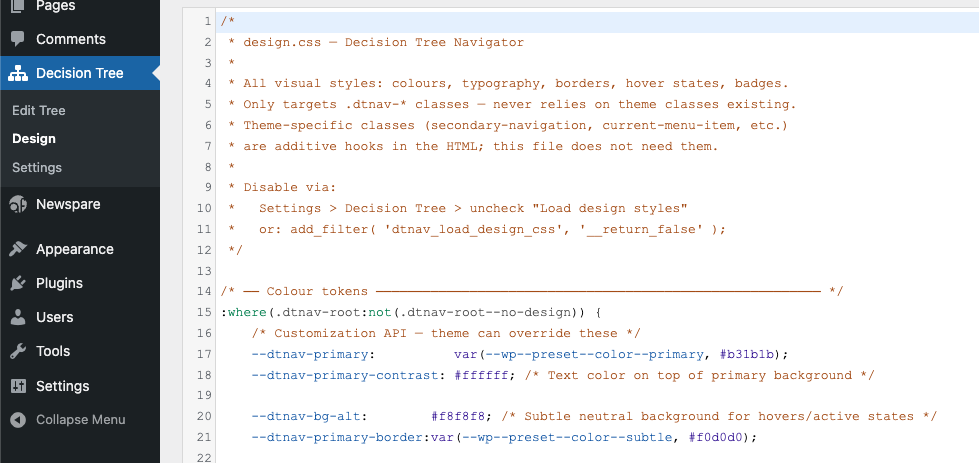Viewport: 979px width, 463px height.
Task: Click var(--wp--preset--color--subtle text
Action: 552,437
